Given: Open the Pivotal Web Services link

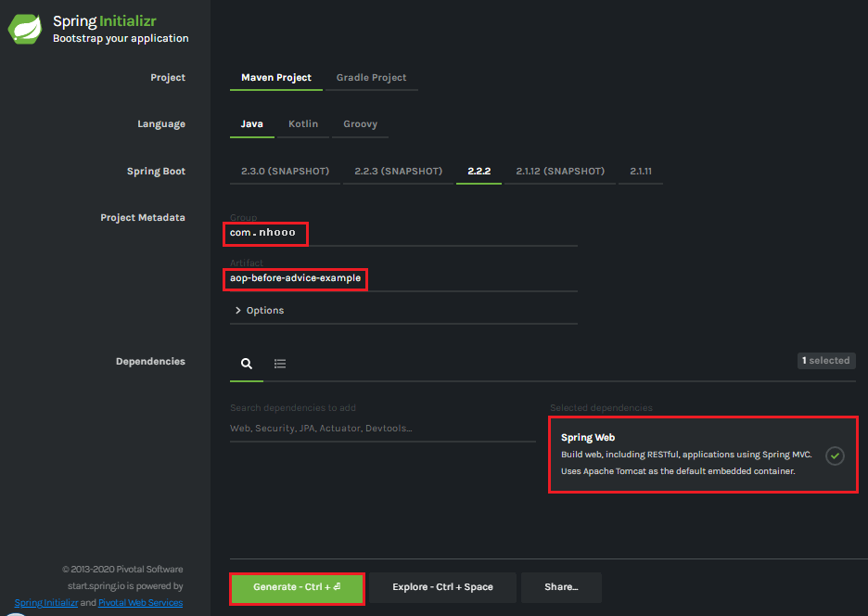Looking at the screenshot, I should pyautogui.click(x=140, y=603).
